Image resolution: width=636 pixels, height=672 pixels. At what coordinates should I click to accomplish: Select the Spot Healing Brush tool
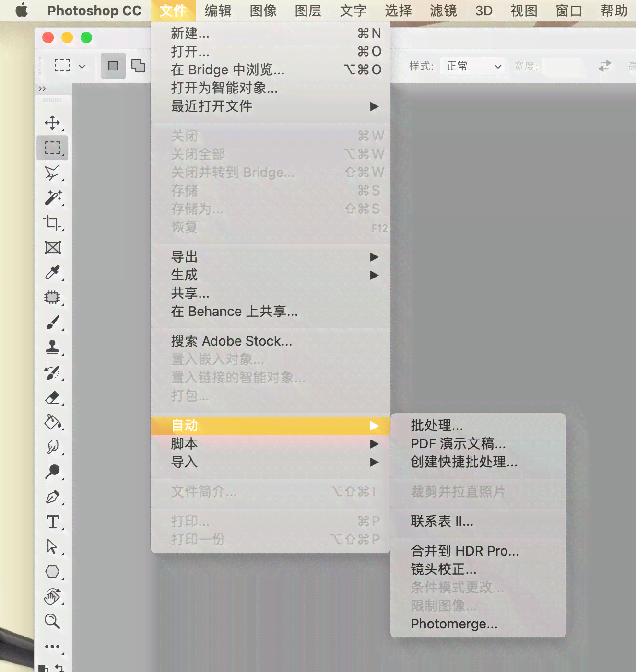coord(52,297)
